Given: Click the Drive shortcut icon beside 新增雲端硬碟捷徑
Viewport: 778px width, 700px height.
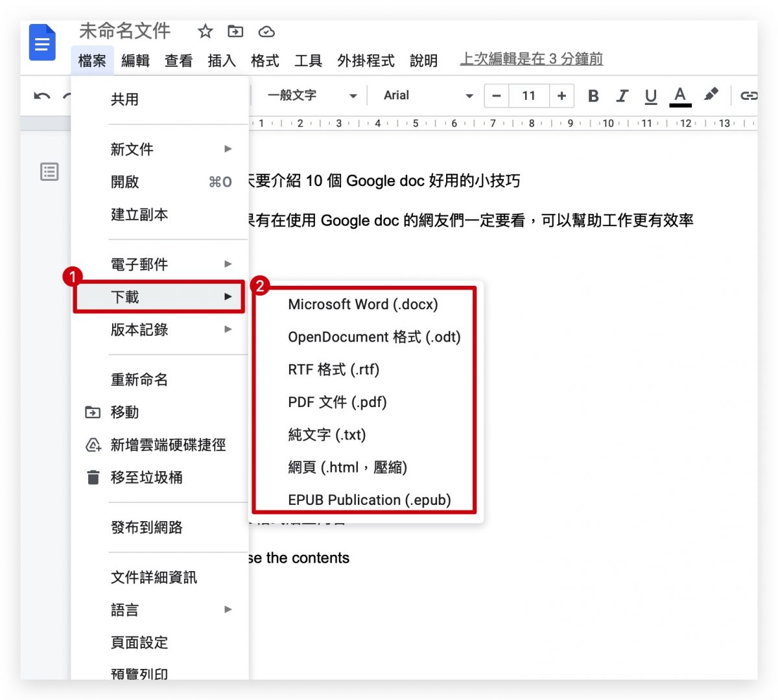Looking at the screenshot, I should [x=93, y=445].
